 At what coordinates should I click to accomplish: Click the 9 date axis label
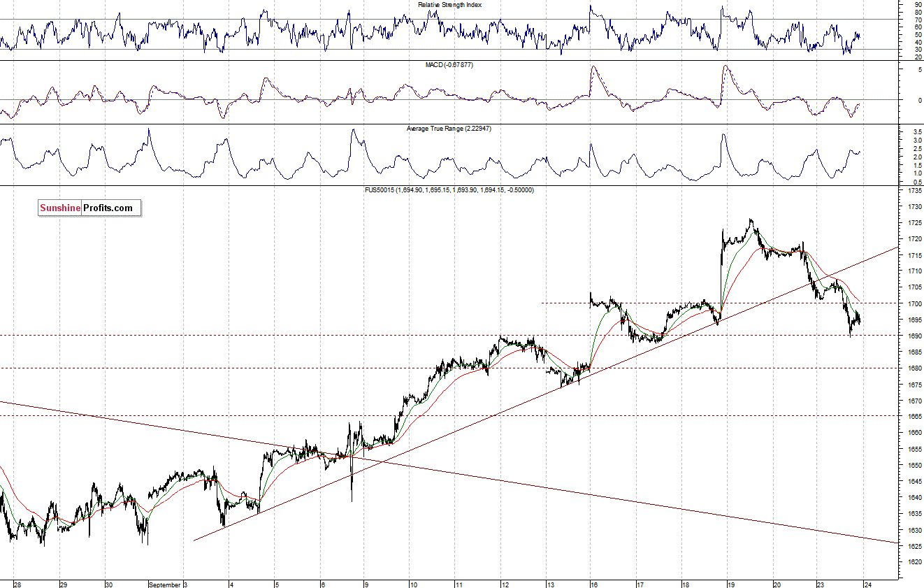[366, 584]
